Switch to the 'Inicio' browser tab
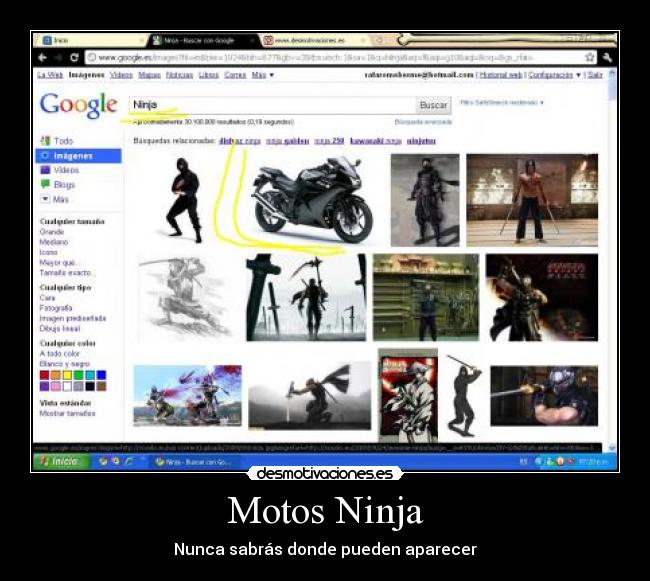The height and width of the screenshot is (581, 650). pos(91,40)
